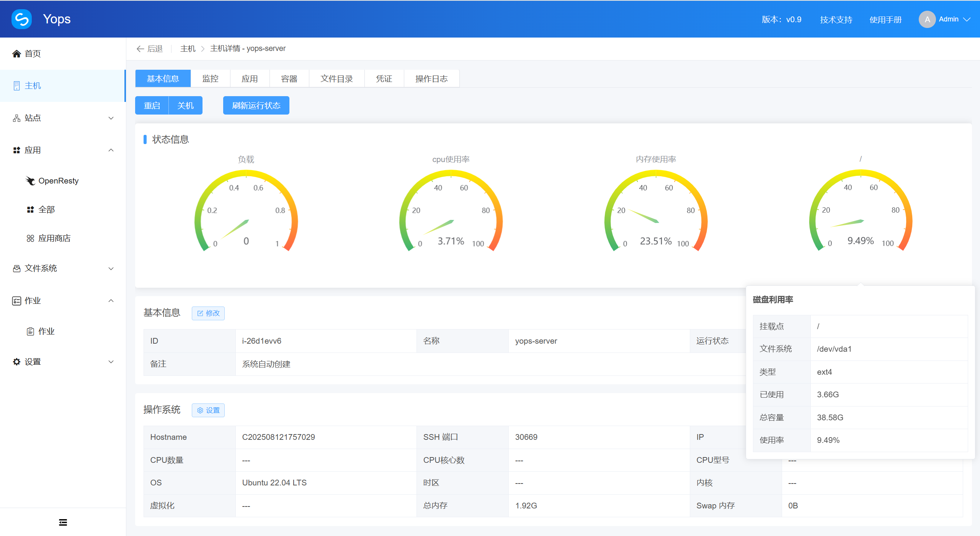The height and width of the screenshot is (536, 980).
Task: Click the 设置 button beside 操作系统
Action: pyautogui.click(x=208, y=410)
